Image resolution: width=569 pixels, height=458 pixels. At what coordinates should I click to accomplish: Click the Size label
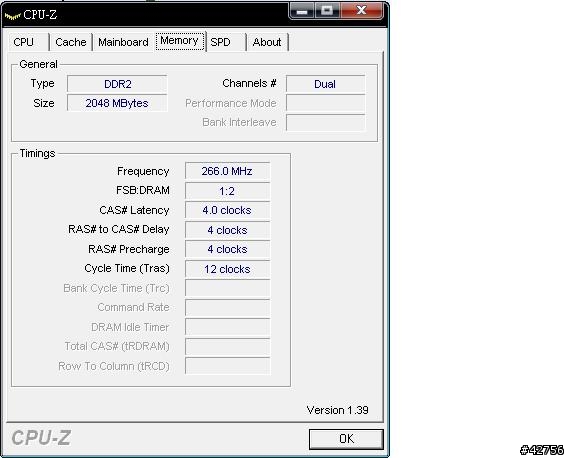coord(44,103)
